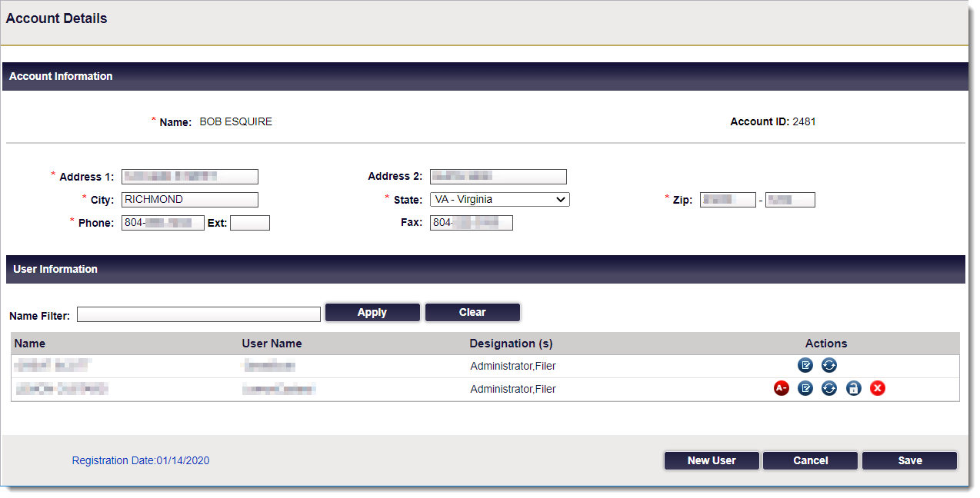Click the New User button
The height and width of the screenshot is (498, 980).
(712, 460)
